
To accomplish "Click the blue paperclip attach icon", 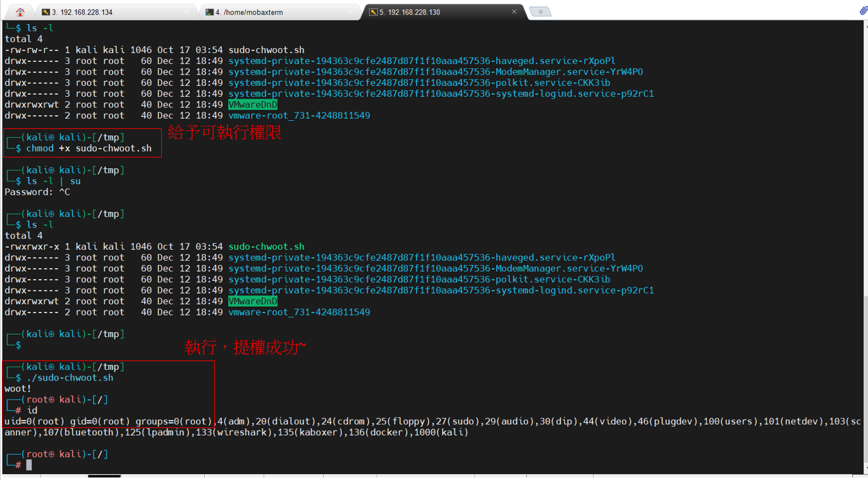I will [x=863, y=10].
